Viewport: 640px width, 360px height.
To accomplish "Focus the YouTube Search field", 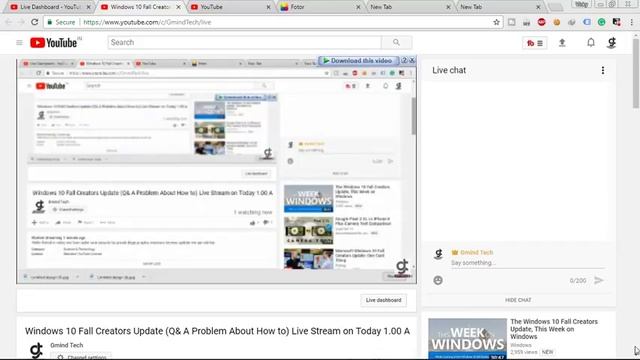I will tap(244, 42).
